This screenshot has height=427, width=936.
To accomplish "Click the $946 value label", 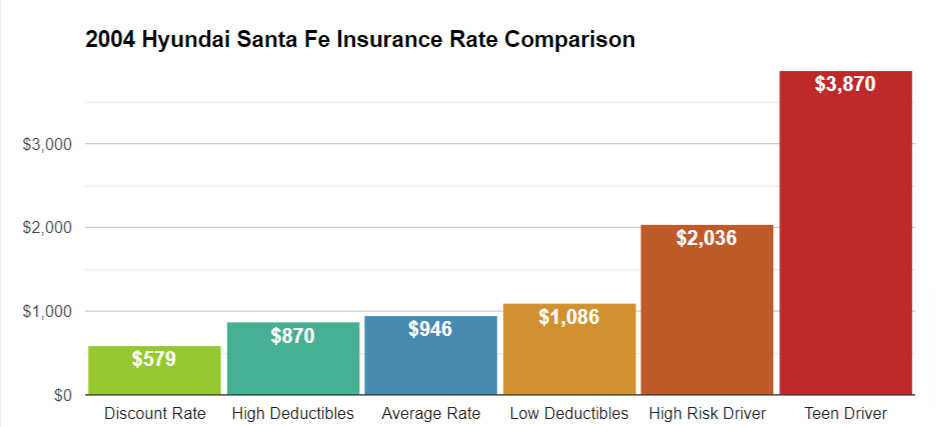I will (x=430, y=329).
